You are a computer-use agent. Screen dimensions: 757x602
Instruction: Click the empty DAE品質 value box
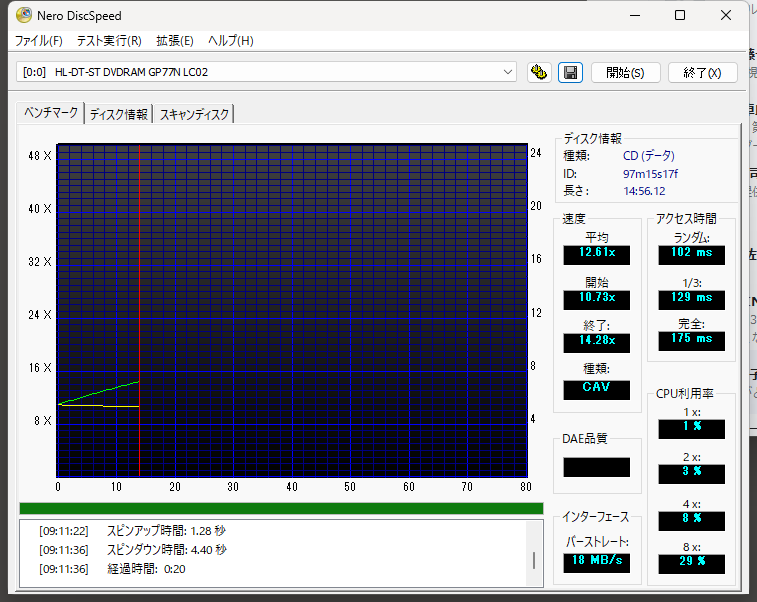pos(597,467)
